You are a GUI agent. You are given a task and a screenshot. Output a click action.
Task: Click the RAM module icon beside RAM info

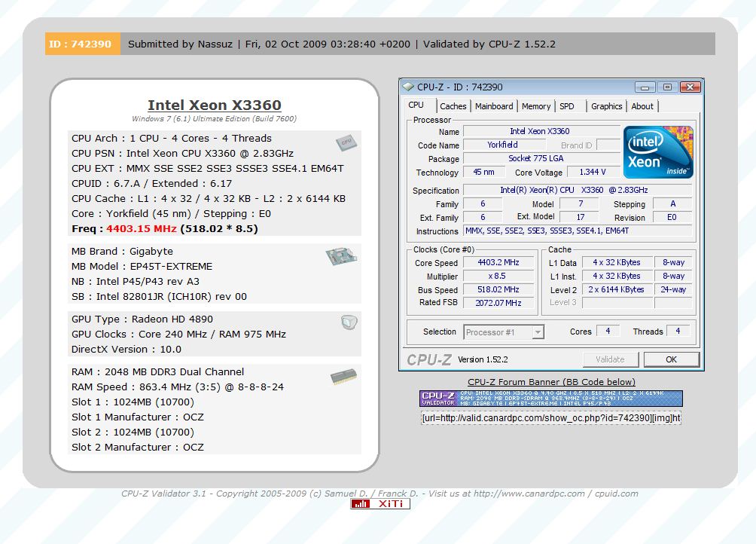point(344,376)
